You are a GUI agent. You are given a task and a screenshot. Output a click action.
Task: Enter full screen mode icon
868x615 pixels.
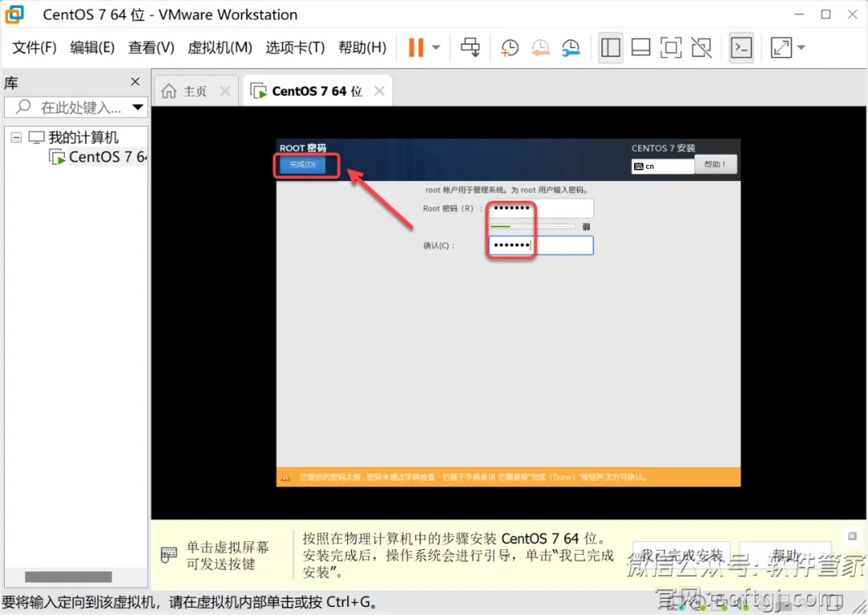[671, 47]
